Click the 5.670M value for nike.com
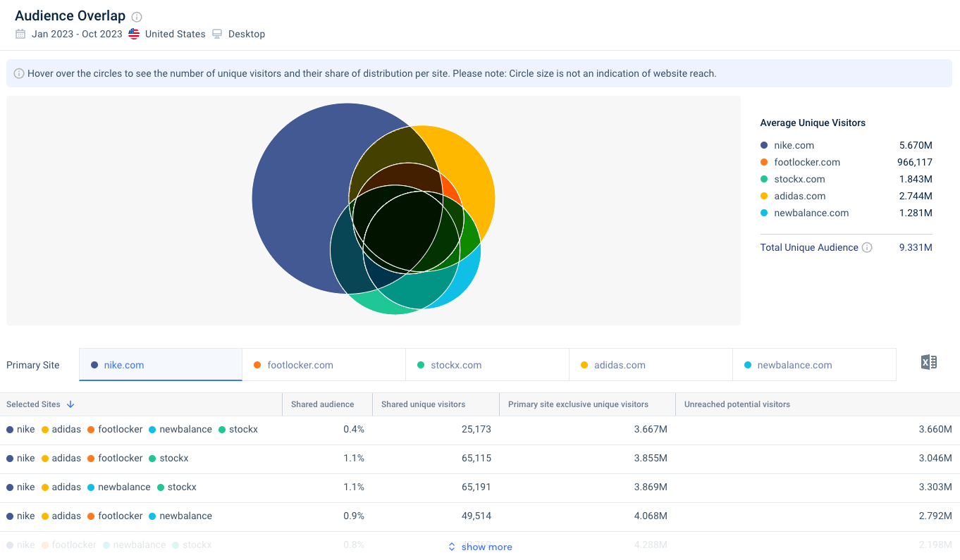Viewport: 960px width, 560px height. tap(916, 145)
